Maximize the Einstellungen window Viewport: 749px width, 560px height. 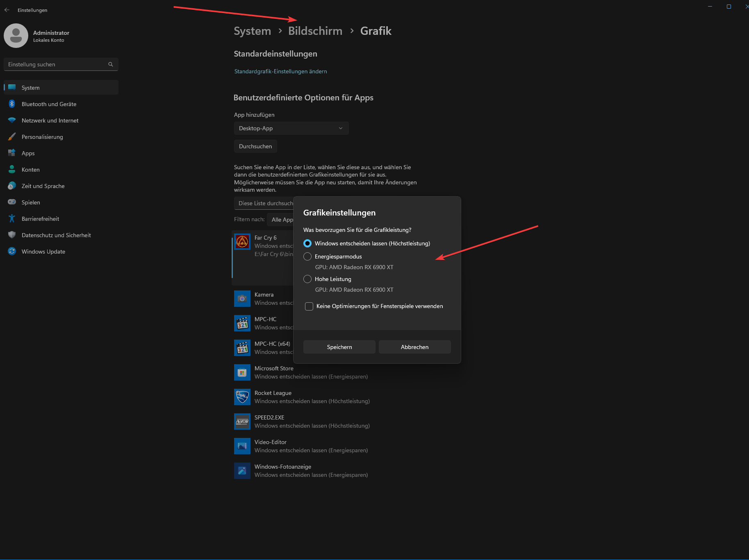pos(729,7)
